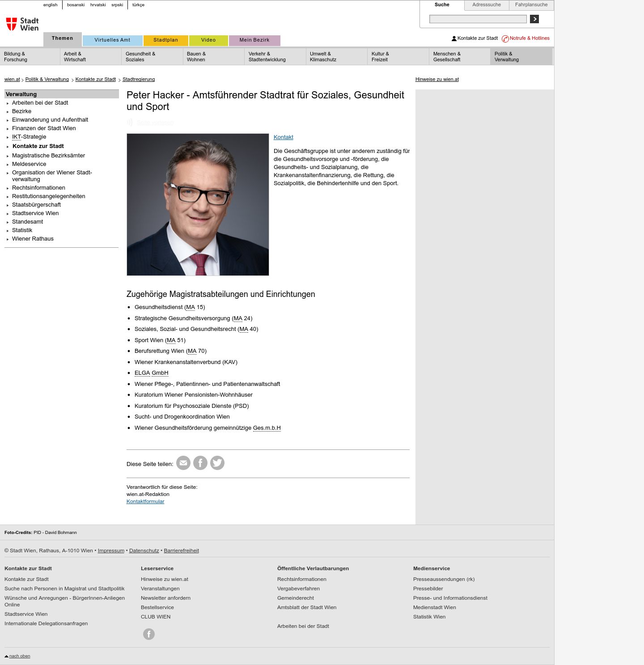Follow the Kontakt link beside the photo
This screenshot has width=644, height=665.
click(x=284, y=137)
